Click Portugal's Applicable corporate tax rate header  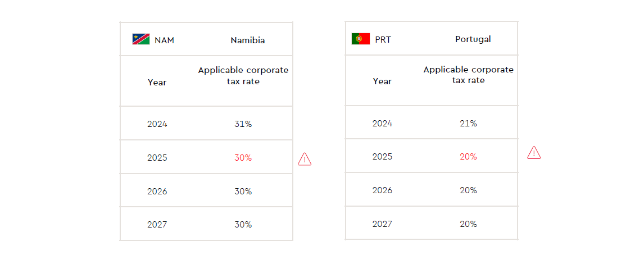[469, 75]
